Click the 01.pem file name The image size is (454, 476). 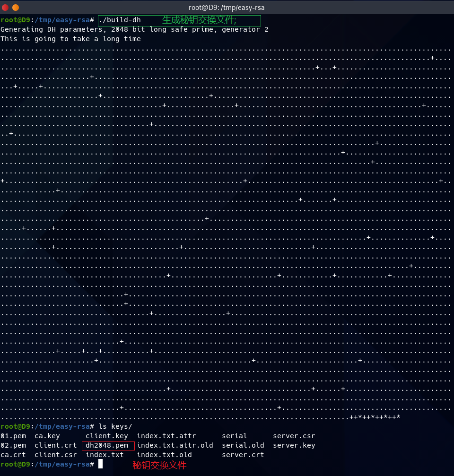click(13, 436)
